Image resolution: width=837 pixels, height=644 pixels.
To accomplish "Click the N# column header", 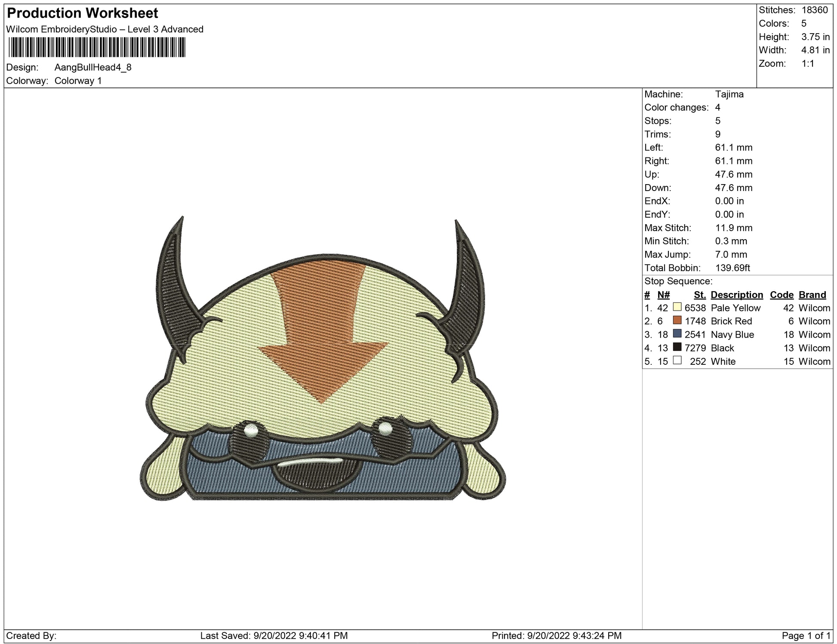I will point(663,295).
